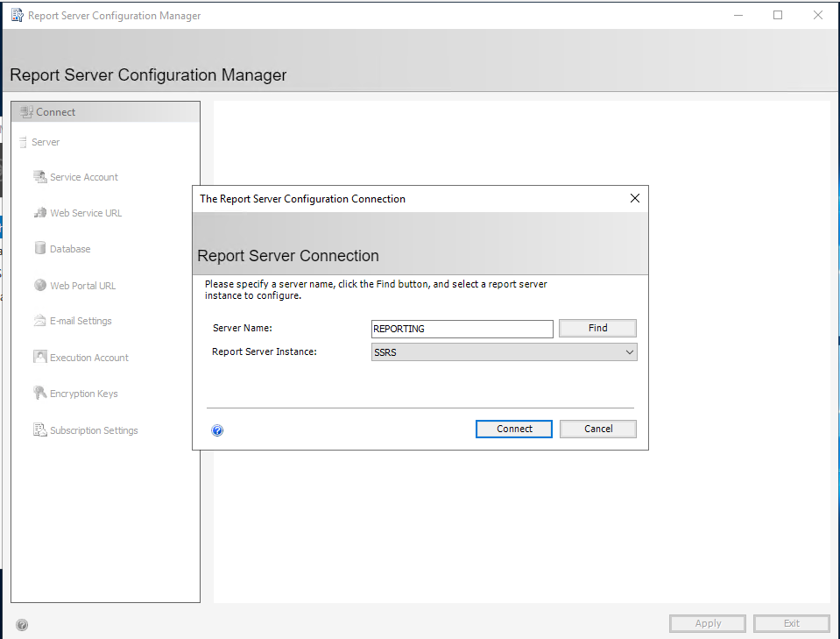
Task: Cancel the Report Server Connection dialog
Action: click(598, 429)
